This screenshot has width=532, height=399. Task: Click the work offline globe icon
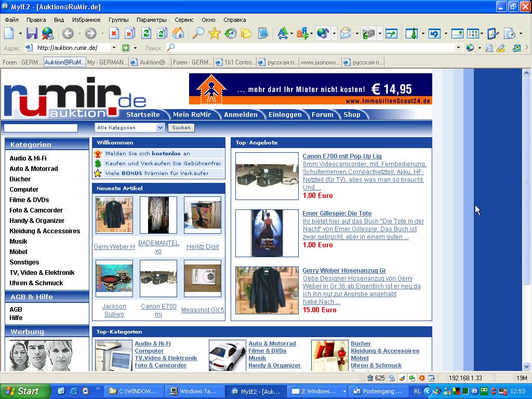(47, 33)
